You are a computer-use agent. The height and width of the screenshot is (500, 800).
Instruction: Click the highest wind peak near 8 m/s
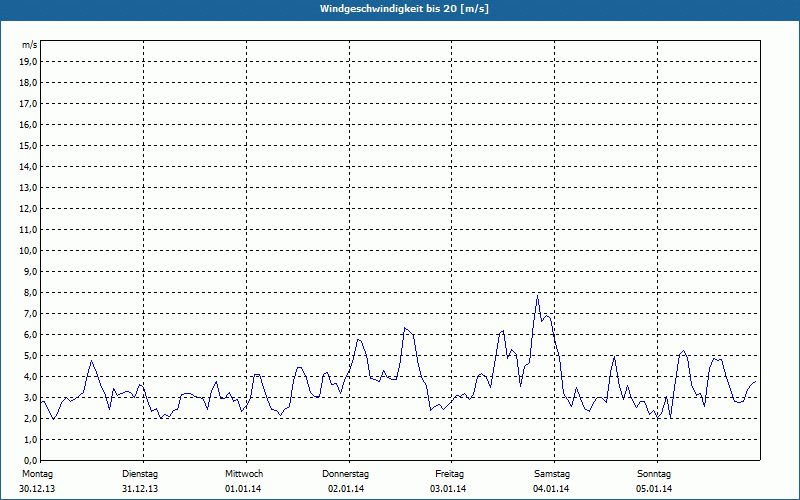coord(537,295)
